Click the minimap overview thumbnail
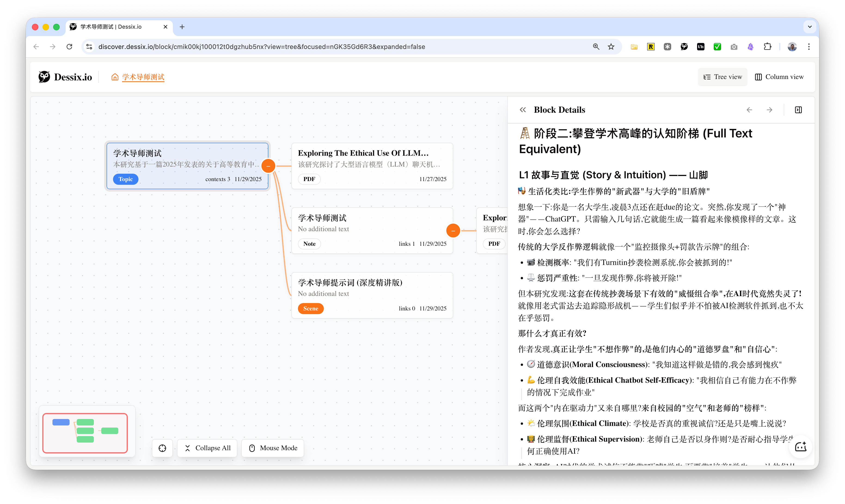This screenshot has height=504, width=845. click(x=85, y=433)
